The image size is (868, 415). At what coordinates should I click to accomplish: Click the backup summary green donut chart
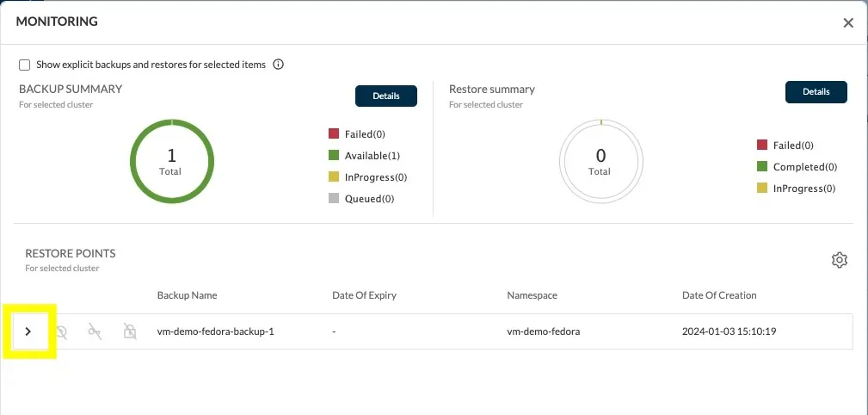[x=171, y=161]
